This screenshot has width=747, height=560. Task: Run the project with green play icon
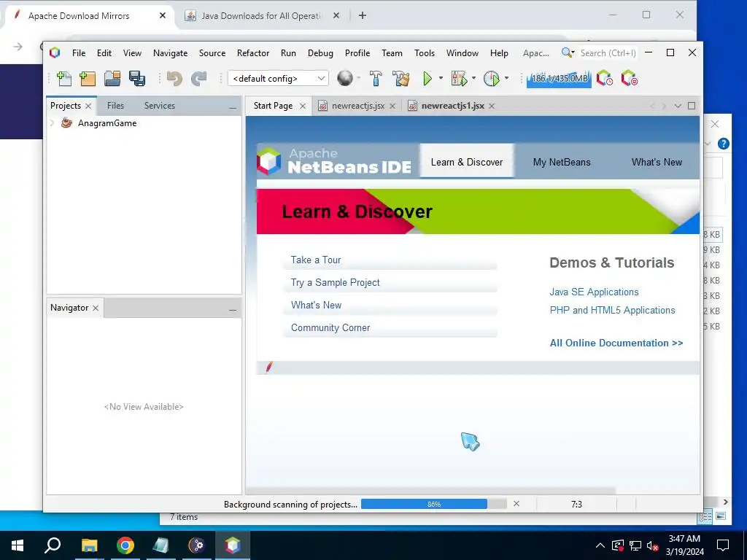(427, 78)
